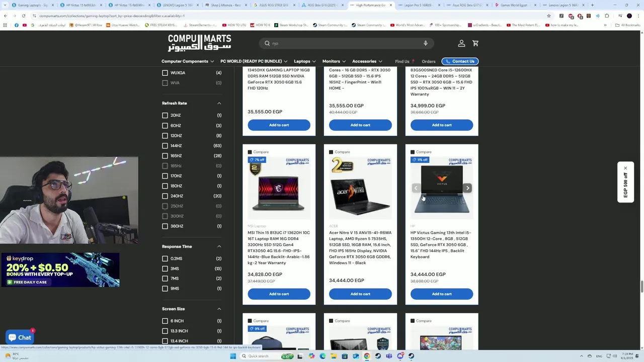
Task: Open Discord from the taskbar
Action: [400, 356]
